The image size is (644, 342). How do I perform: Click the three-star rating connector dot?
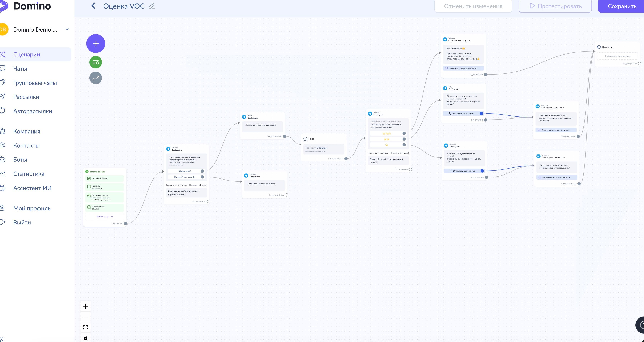[404, 133]
